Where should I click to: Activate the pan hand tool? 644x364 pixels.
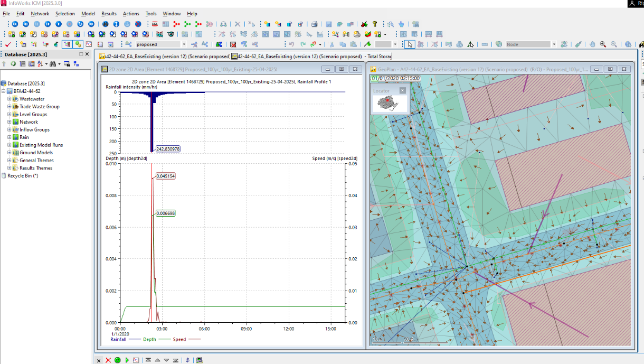pyautogui.click(x=592, y=44)
